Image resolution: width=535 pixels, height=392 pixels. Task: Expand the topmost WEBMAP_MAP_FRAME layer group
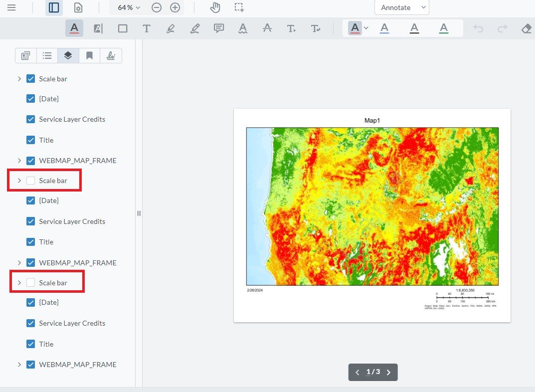[19, 161]
